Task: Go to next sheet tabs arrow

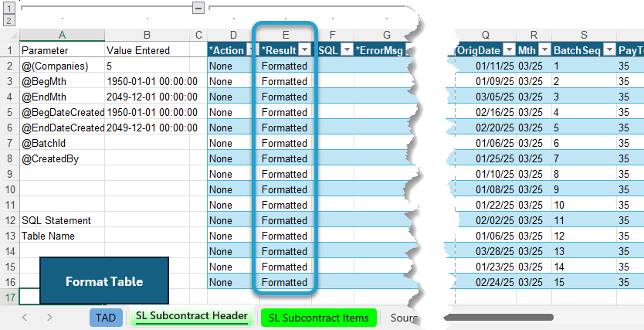Action: click(49, 317)
